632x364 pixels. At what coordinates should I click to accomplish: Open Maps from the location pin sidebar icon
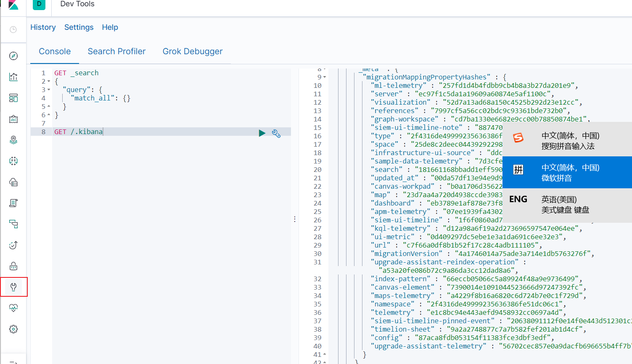(x=13, y=140)
